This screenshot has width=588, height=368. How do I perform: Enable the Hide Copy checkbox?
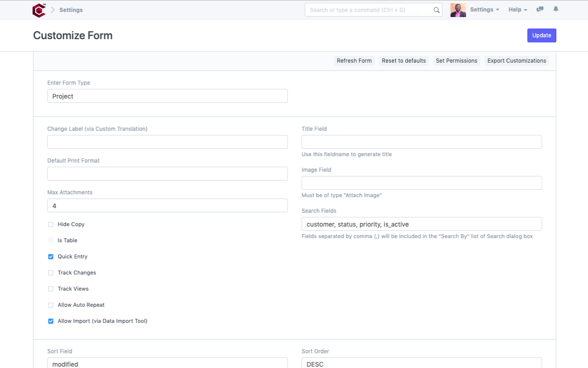tap(51, 224)
